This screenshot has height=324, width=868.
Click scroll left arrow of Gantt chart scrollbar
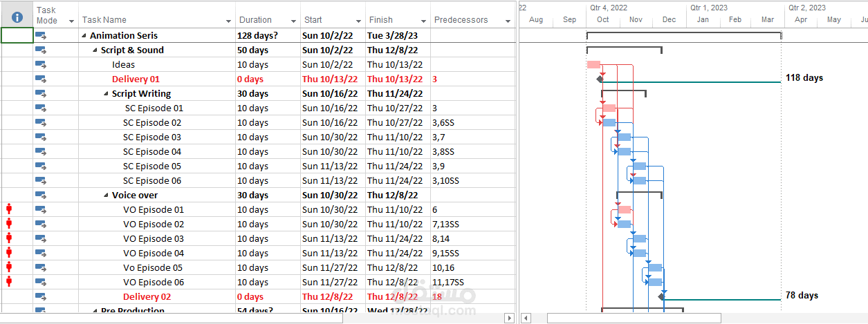[526, 318]
